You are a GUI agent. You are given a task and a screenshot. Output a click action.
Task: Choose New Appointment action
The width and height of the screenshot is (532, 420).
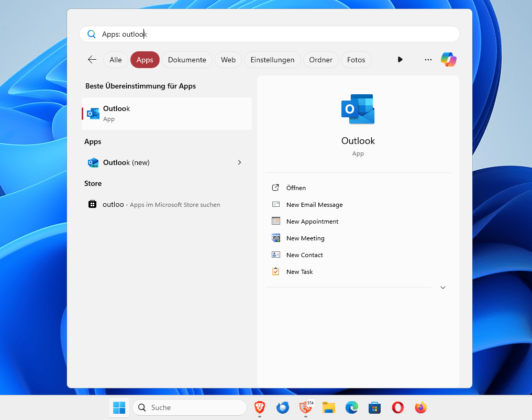coord(313,221)
